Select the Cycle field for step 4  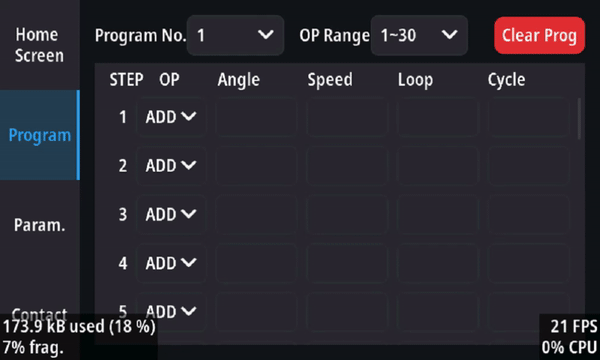coord(528,263)
